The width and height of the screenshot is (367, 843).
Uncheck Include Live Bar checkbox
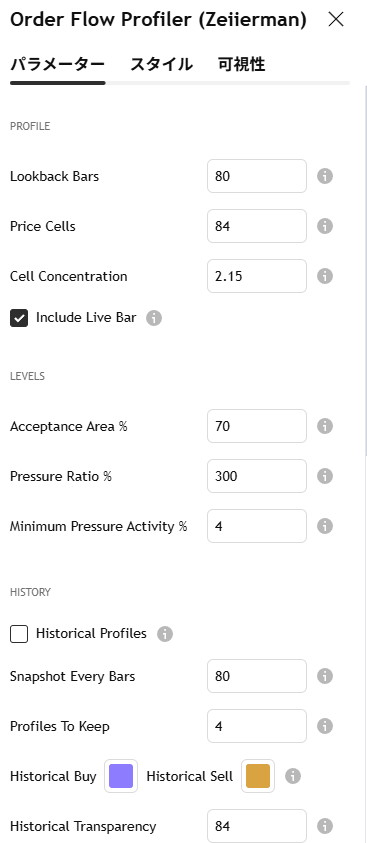tap(19, 318)
